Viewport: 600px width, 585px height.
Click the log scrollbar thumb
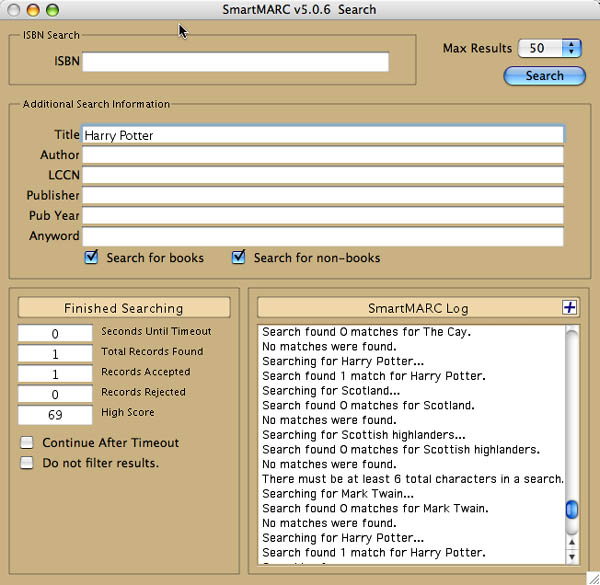click(x=572, y=509)
